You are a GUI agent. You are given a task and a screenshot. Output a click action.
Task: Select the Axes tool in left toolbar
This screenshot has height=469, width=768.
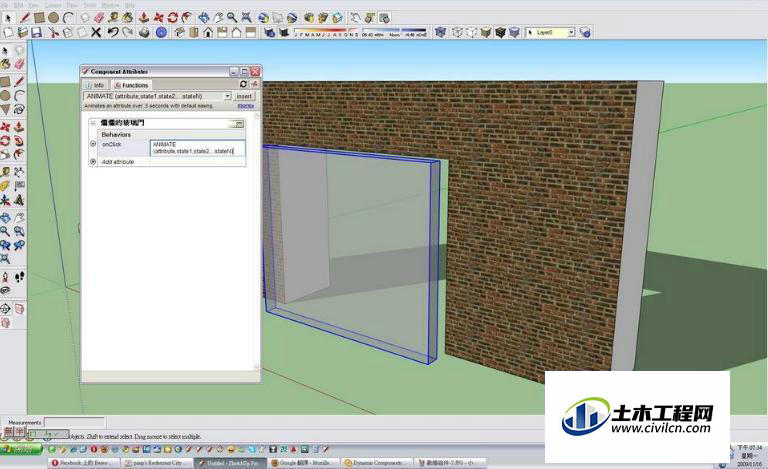click(5, 200)
